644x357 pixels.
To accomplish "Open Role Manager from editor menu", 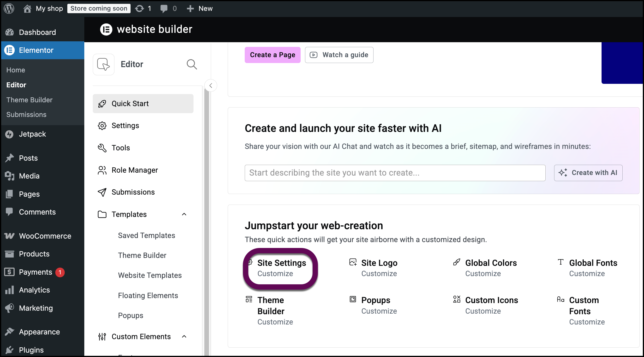I will tap(134, 170).
